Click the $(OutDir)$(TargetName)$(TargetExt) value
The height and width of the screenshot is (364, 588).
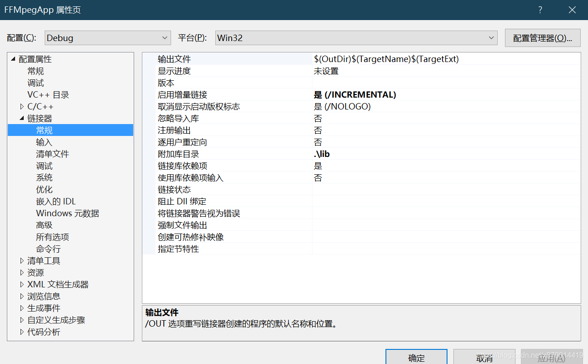(x=386, y=59)
